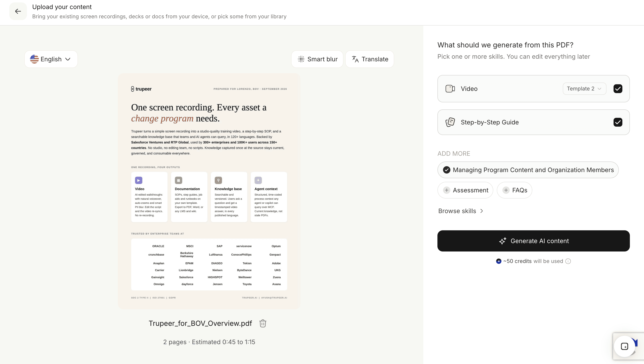Click the plus icon on FAQs
644x364 pixels.
pos(506,190)
